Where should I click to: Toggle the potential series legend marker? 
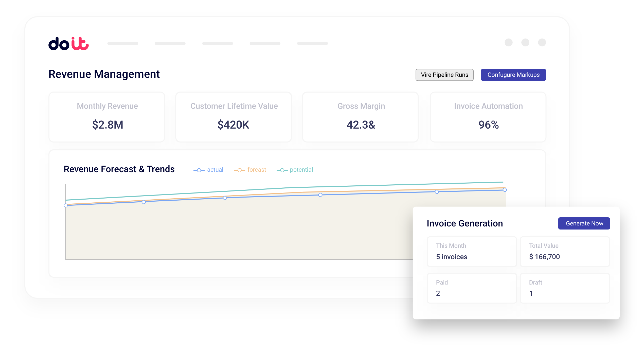[x=282, y=170]
